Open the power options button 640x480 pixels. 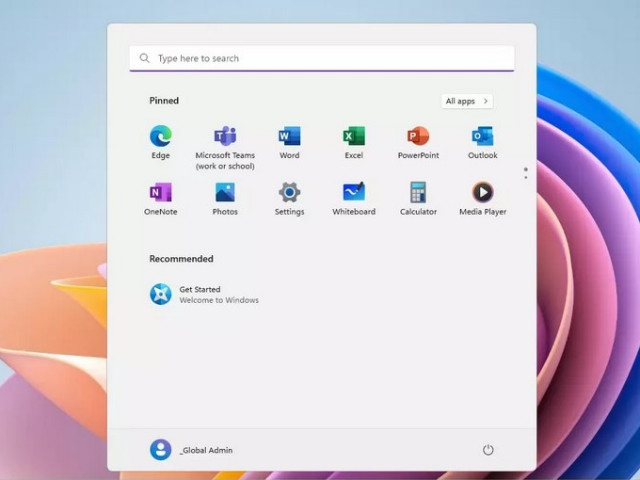click(x=488, y=450)
